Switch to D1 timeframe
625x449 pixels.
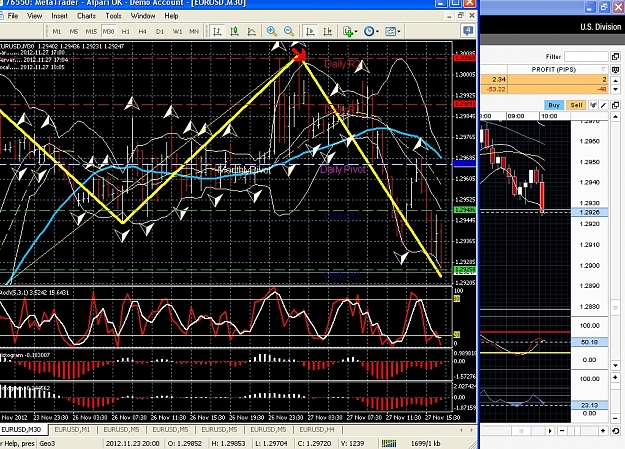(160, 32)
